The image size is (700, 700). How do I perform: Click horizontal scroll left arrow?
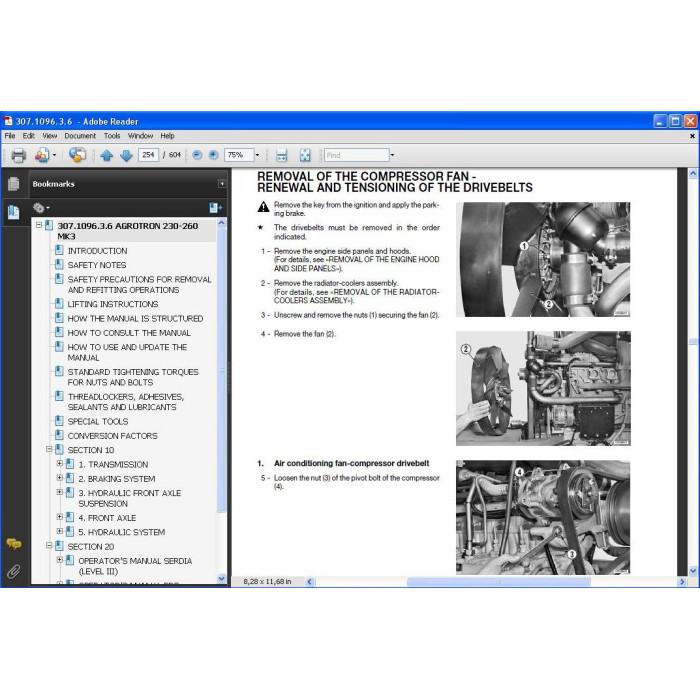pyautogui.click(x=310, y=582)
